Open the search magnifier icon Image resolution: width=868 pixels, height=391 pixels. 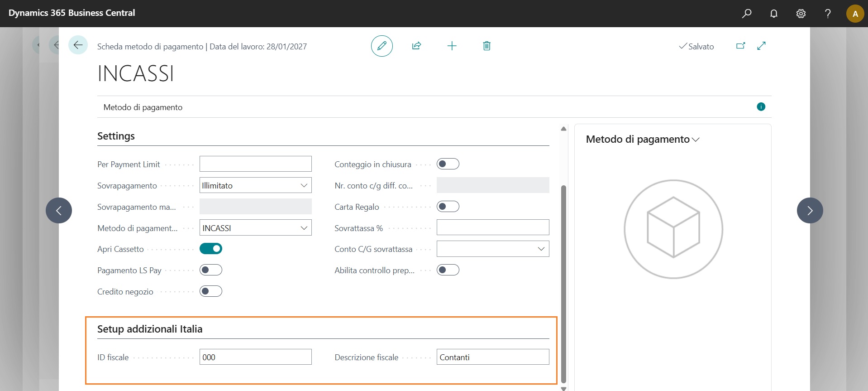click(747, 14)
